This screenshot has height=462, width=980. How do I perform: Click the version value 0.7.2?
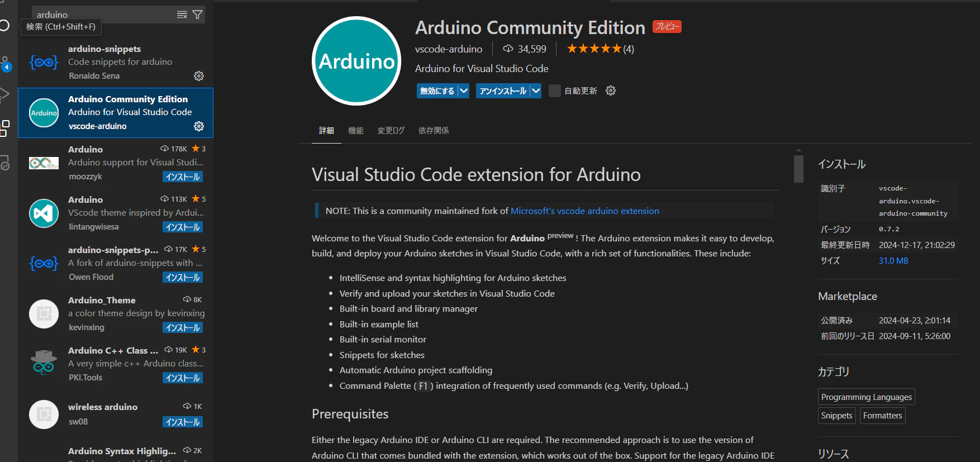point(889,229)
